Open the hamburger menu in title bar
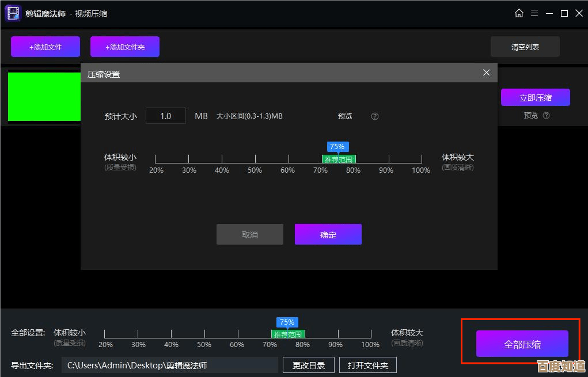The image size is (588, 377). tap(534, 13)
